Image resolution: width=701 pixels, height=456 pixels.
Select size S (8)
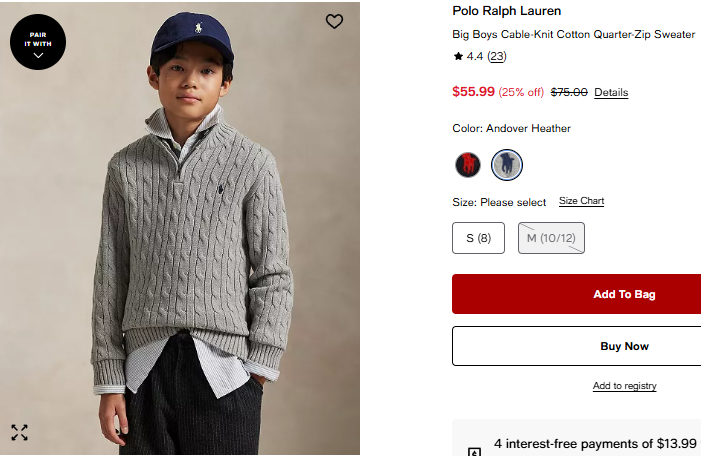pyautogui.click(x=479, y=238)
